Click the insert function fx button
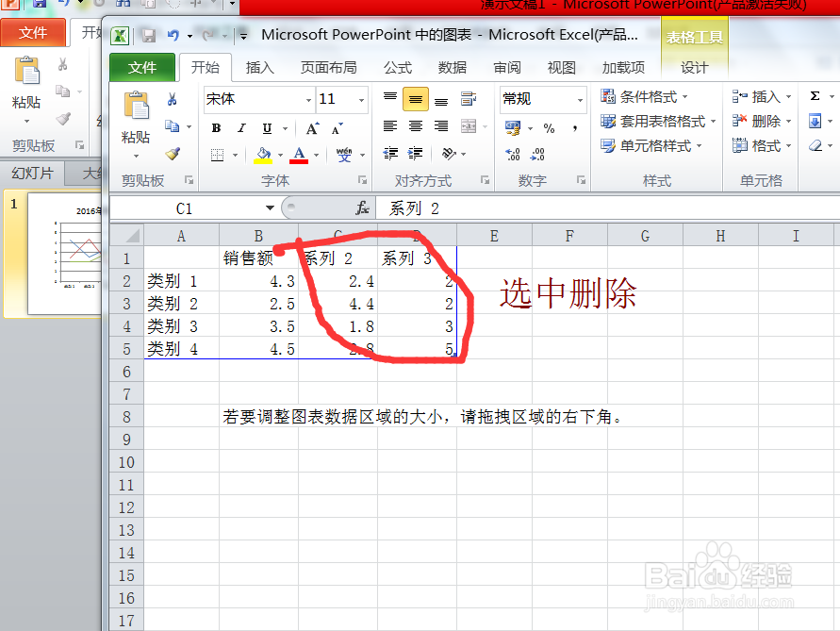 pyautogui.click(x=363, y=208)
